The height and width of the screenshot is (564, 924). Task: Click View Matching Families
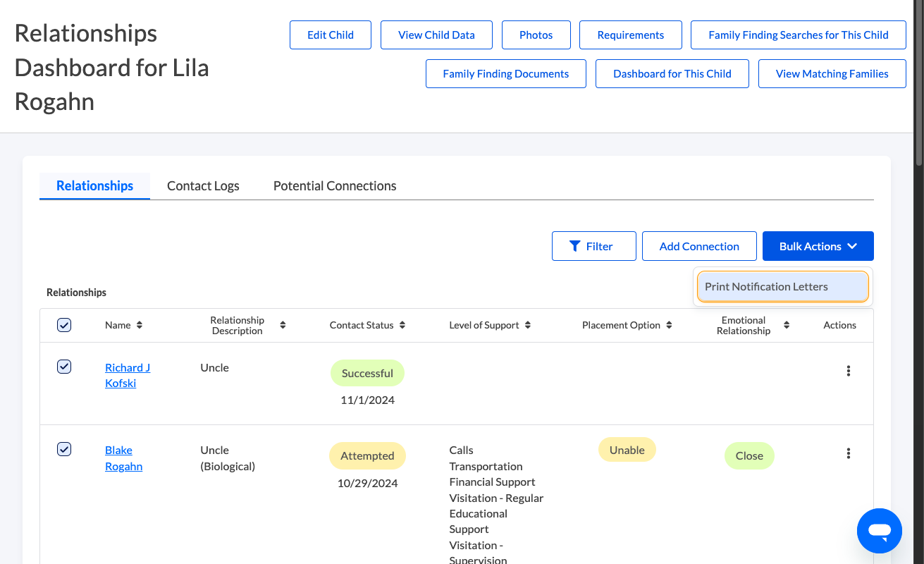pyautogui.click(x=832, y=73)
